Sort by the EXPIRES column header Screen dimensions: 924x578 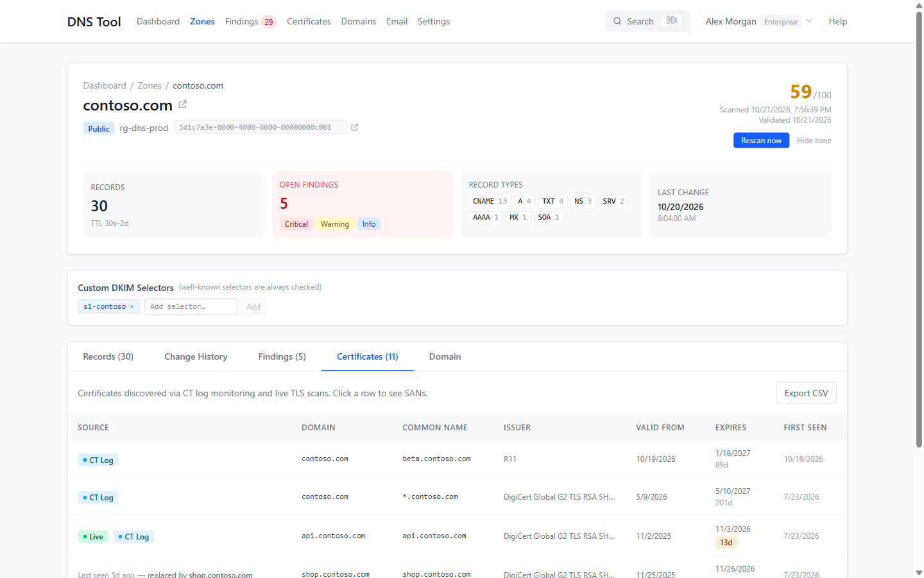(731, 427)
